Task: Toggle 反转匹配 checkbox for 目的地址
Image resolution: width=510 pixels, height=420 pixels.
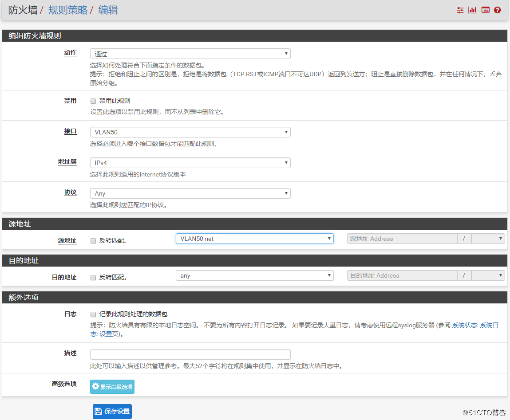Action: 93,278
